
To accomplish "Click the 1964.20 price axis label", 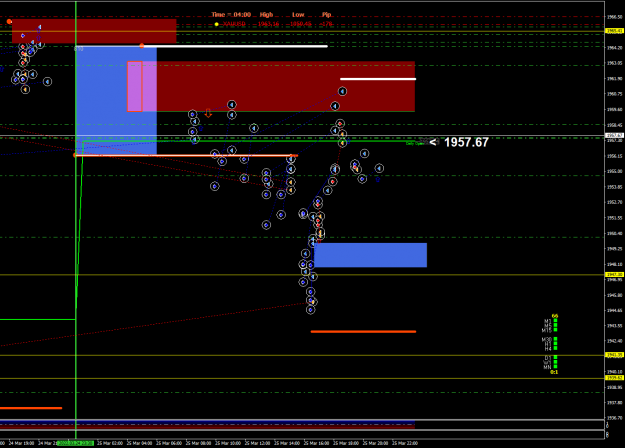I will [x=614, y=47].
